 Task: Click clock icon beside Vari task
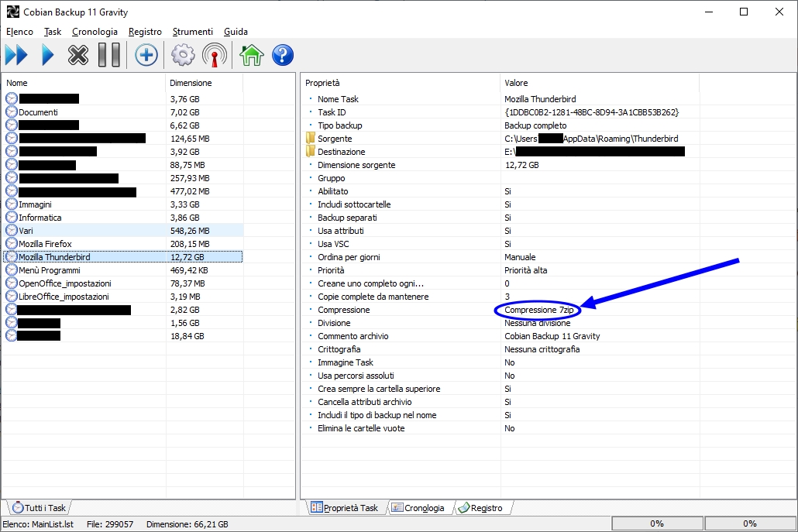click(11, 231)
